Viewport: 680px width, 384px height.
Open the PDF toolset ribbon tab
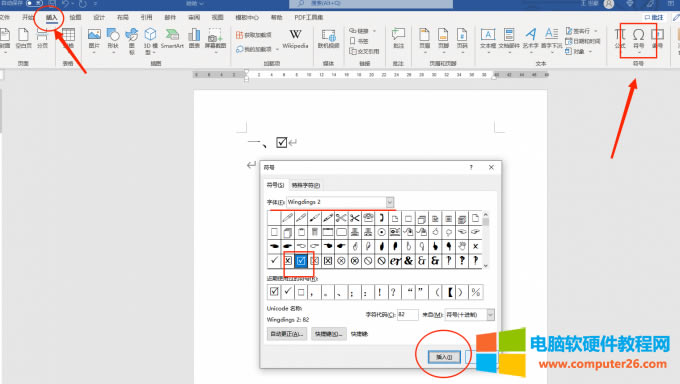click(308, 17)
